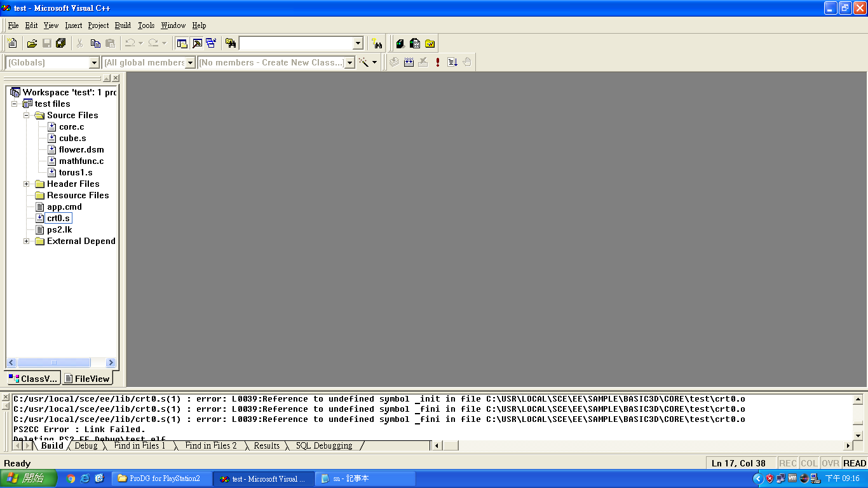The image size is (868, 488).
Task: Click the yellow ProDG toolbar icon
Action: (430, 43)
